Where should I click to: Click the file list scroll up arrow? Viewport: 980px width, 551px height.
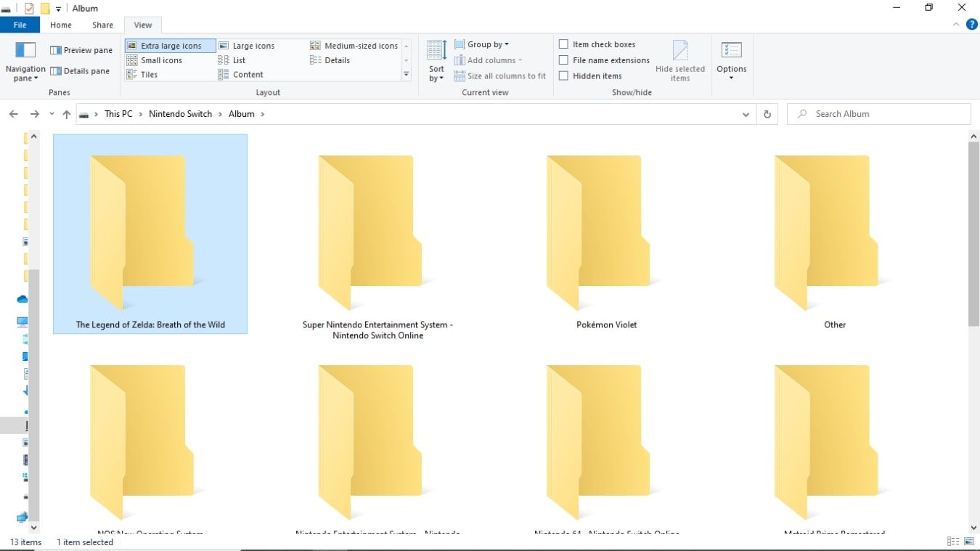click(974, 136)
